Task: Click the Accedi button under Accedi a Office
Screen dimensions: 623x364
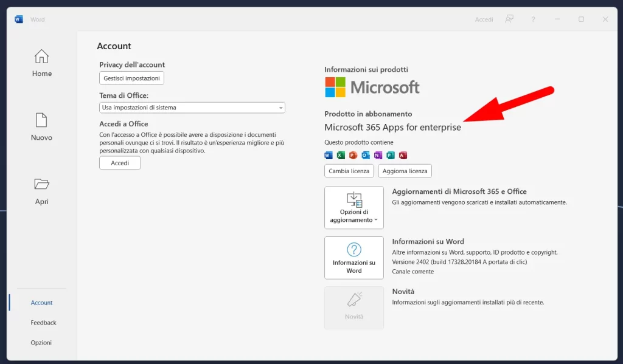Action: 120,163
